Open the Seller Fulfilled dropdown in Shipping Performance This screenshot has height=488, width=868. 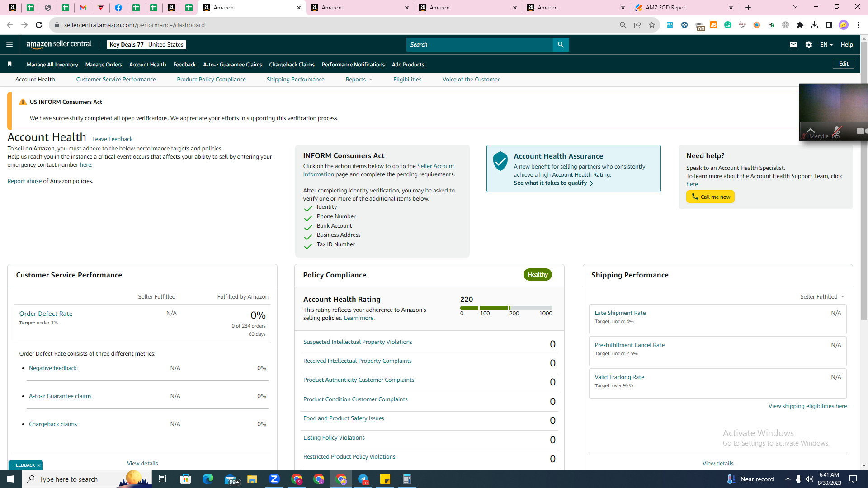pos(822,297)
